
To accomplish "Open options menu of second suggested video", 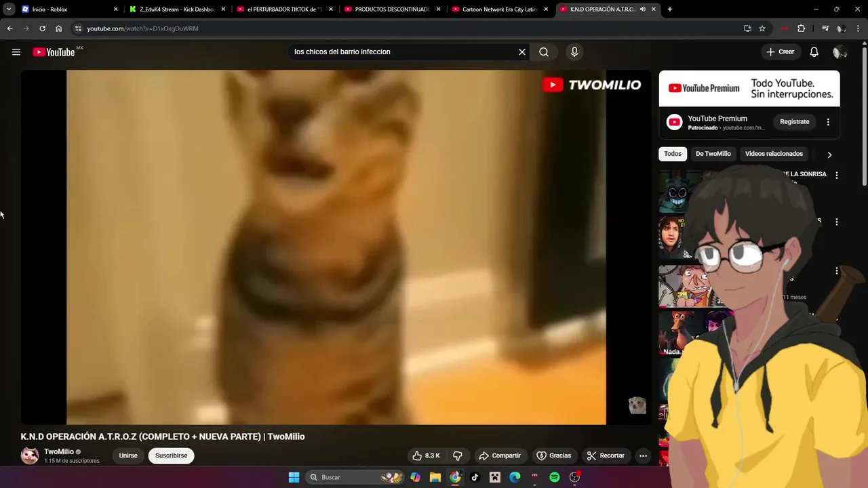I will [837, 222].
